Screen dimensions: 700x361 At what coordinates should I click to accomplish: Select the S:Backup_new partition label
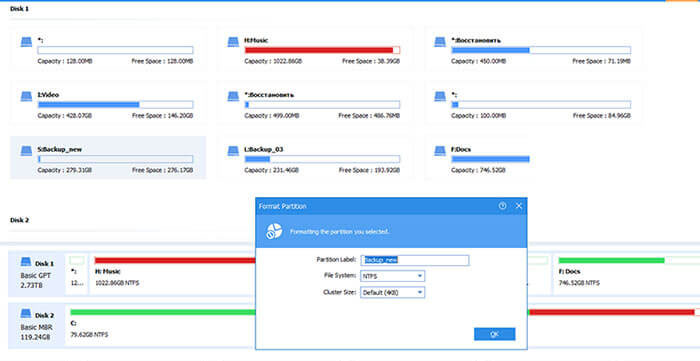[x=60, y=149]
